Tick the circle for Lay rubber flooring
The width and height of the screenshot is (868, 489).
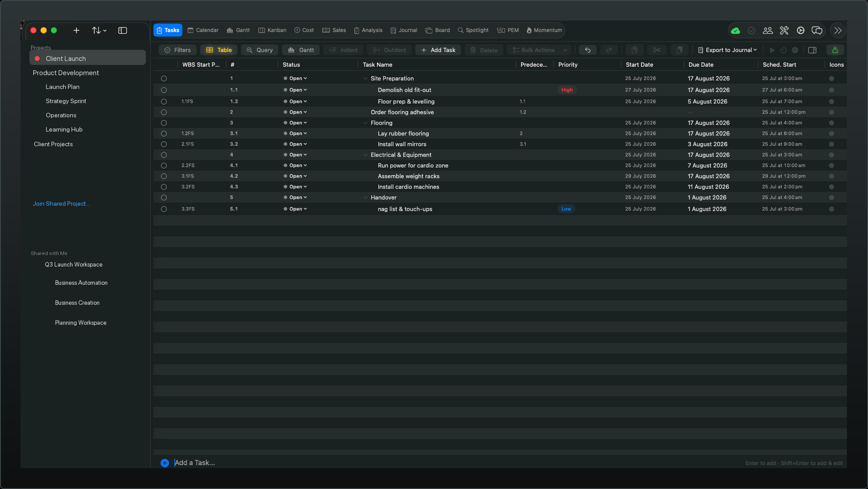click(x=164, y=134)
